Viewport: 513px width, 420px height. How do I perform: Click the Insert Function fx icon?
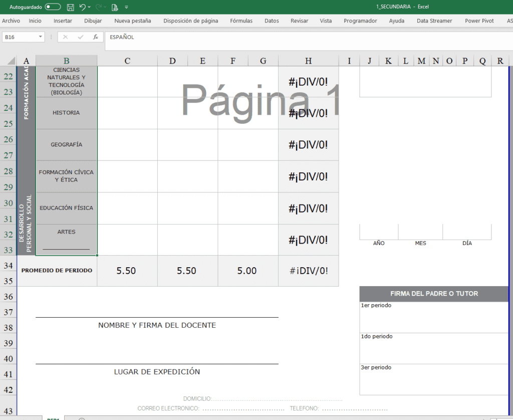point(96,37)
